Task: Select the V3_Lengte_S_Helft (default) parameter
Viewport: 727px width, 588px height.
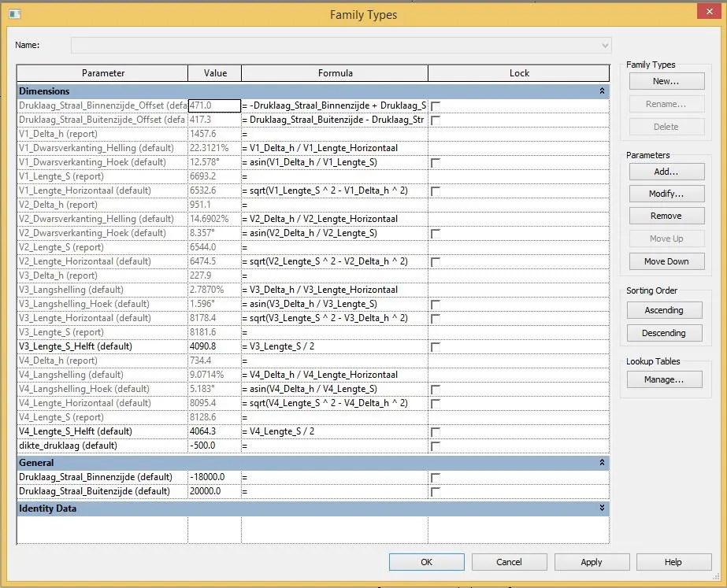Action: [x=102, y=346]
